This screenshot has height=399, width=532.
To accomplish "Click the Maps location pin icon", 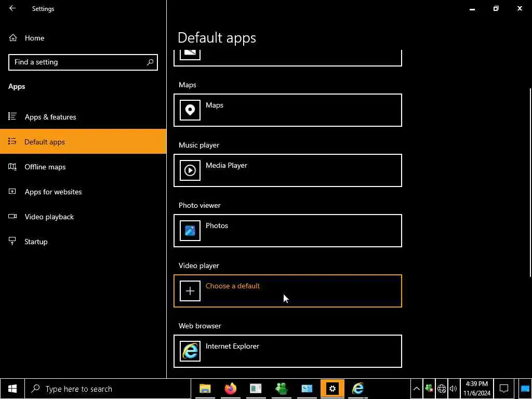I will click(x=190, y=110).
